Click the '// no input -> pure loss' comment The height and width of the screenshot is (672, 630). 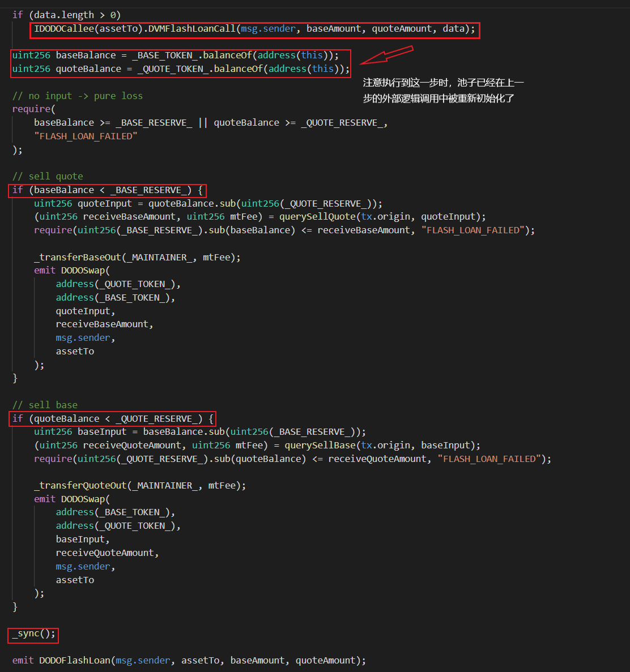click(x=78, y=96)
